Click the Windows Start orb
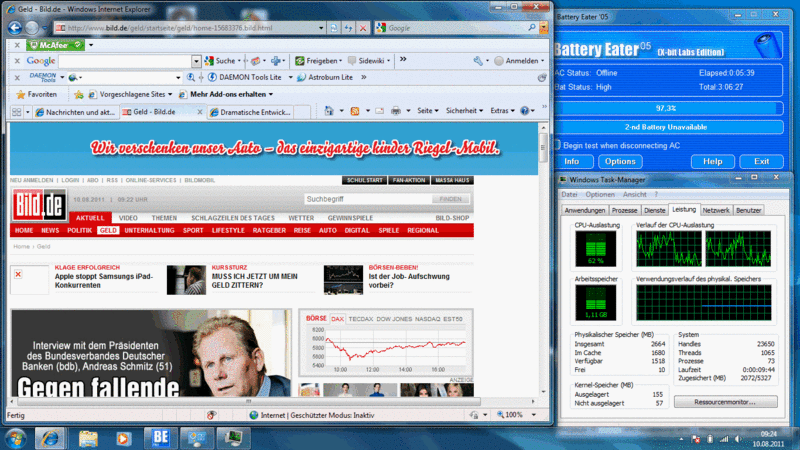The height and width of the screenshot is (450, 800). [15, 438]
